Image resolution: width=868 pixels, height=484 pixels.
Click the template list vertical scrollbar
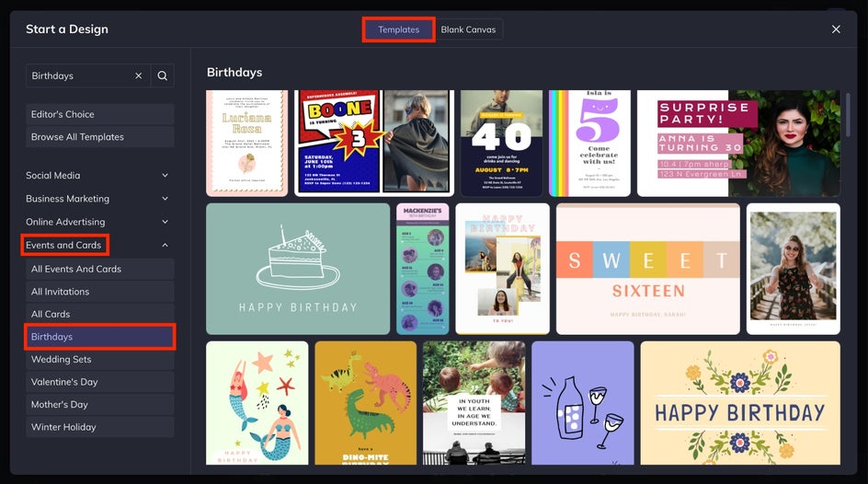(848, 114)
